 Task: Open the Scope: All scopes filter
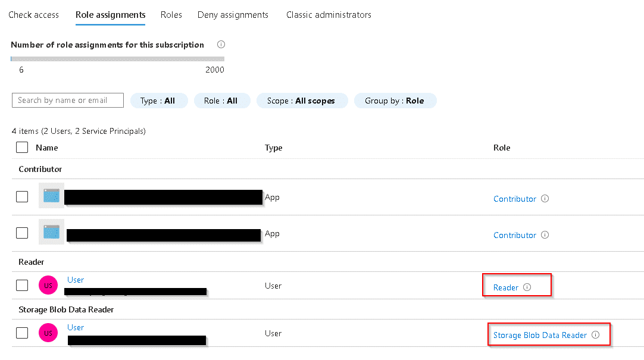[302, 101]
